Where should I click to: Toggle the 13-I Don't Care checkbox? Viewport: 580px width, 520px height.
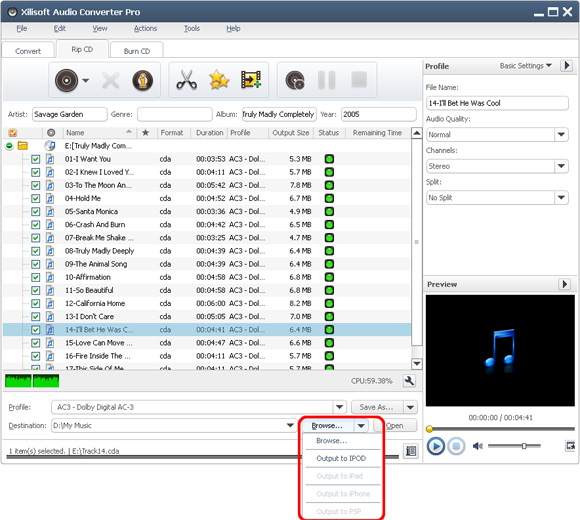click(x=36, y=317)
